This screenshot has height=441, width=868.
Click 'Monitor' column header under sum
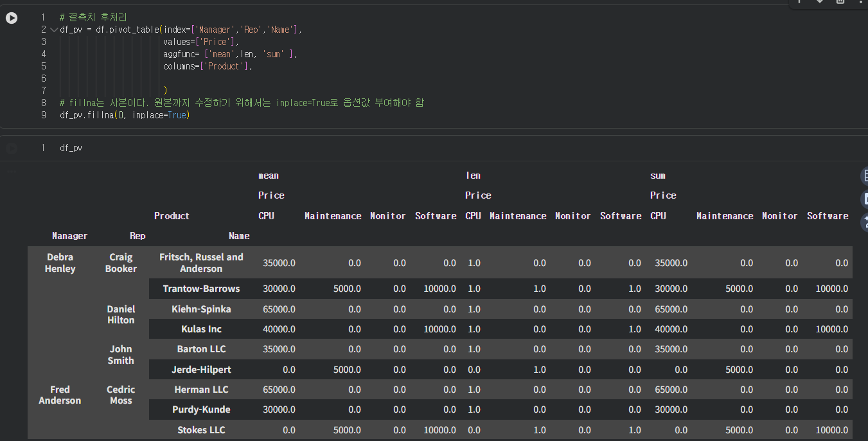coord(780,216)
